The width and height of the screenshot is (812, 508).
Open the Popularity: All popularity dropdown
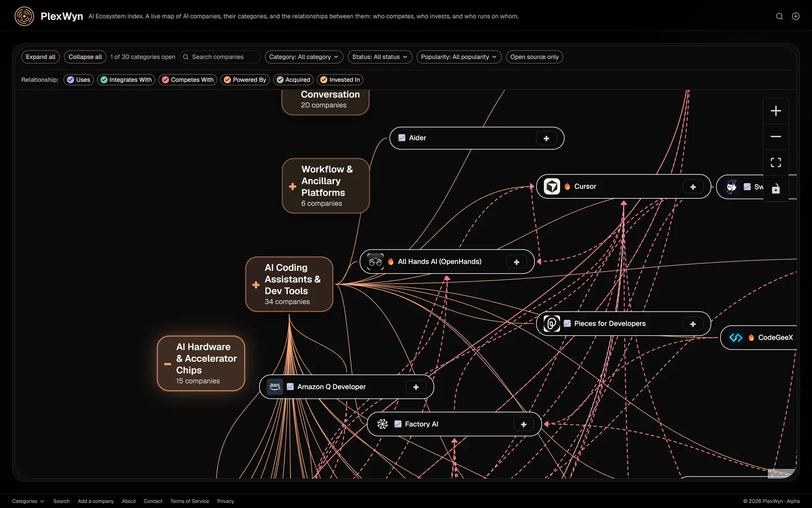(x=459, y=57)
